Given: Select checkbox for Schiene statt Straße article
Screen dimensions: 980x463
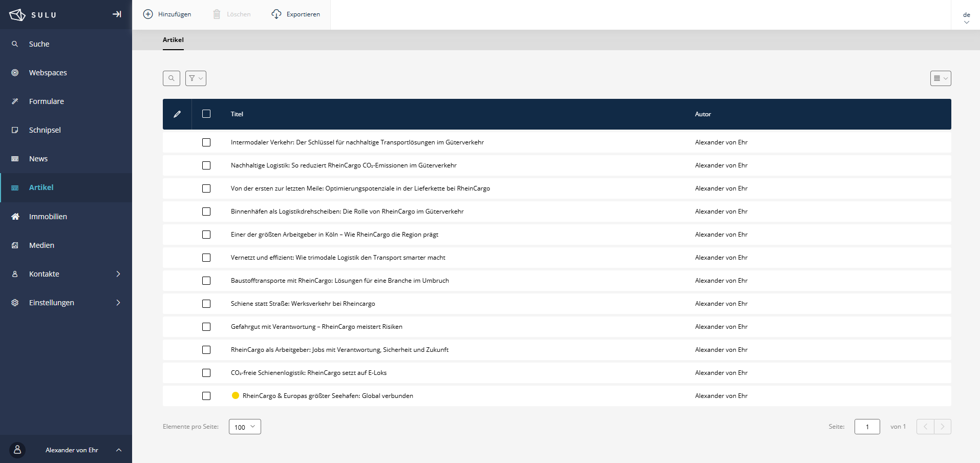Looking at the screenshot, I should pos(206,304).
